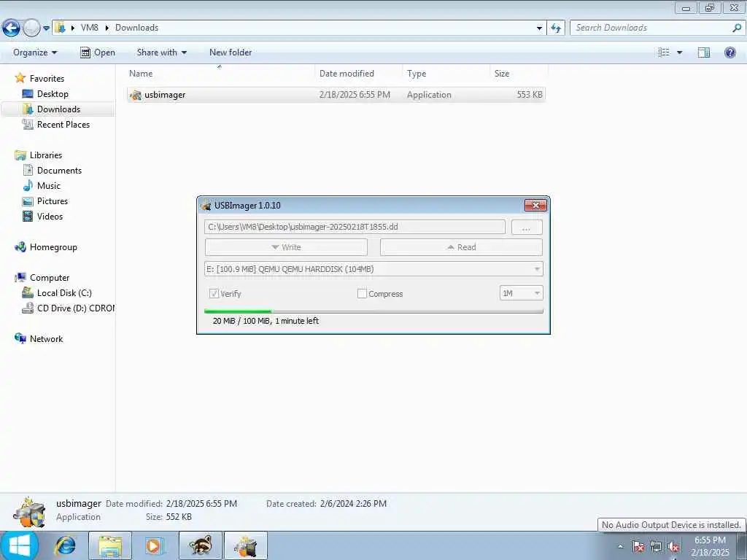Click the Action Center flag tray icon
The height and width of the screenshot is (560, 747).
point(638,546)
